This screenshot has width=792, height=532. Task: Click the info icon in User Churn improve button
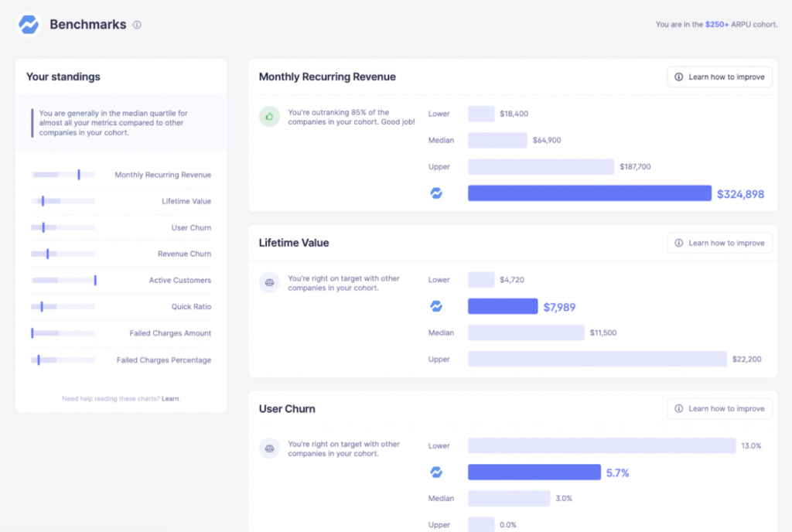tap(678, 408)
